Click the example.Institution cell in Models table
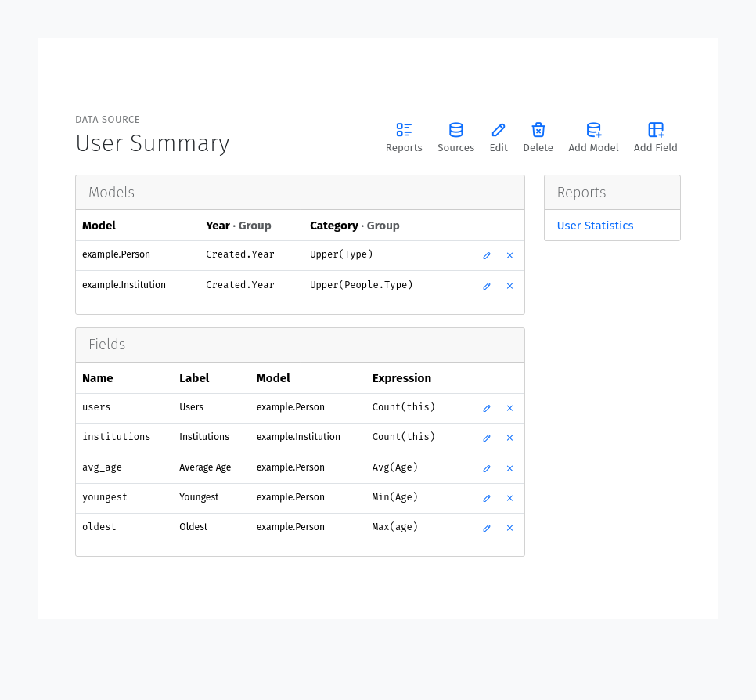Screen dimensions: 756x700 pyautogui.click(x=124, y=285)
